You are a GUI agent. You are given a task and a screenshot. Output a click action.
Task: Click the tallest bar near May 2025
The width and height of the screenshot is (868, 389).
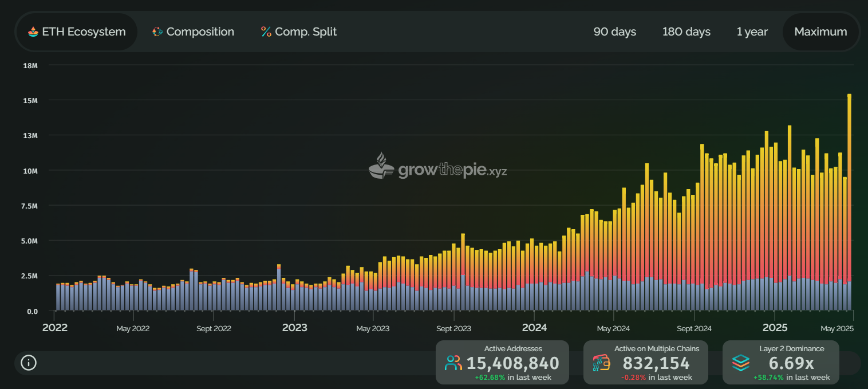pyautogui.click(x=849, y=201)
